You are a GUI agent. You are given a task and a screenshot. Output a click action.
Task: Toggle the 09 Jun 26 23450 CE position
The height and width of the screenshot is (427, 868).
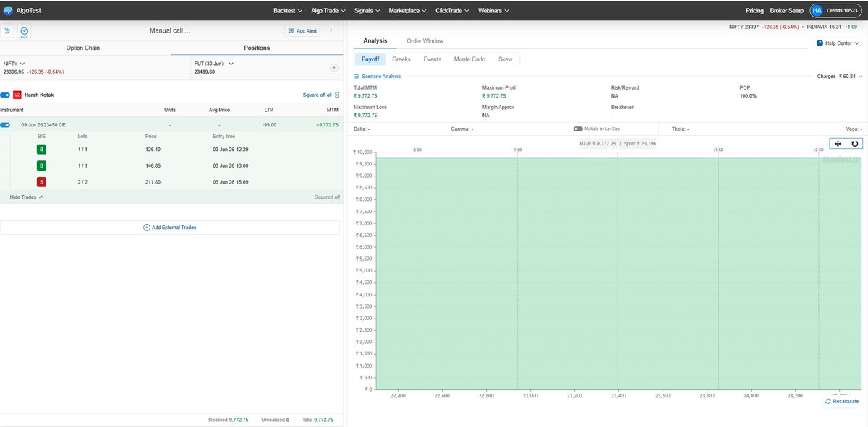point(5,125)
